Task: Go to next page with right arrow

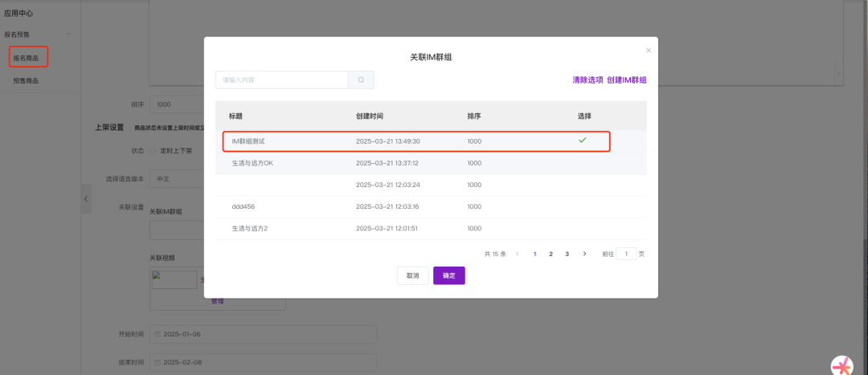Action: click(x=584, y=254)
